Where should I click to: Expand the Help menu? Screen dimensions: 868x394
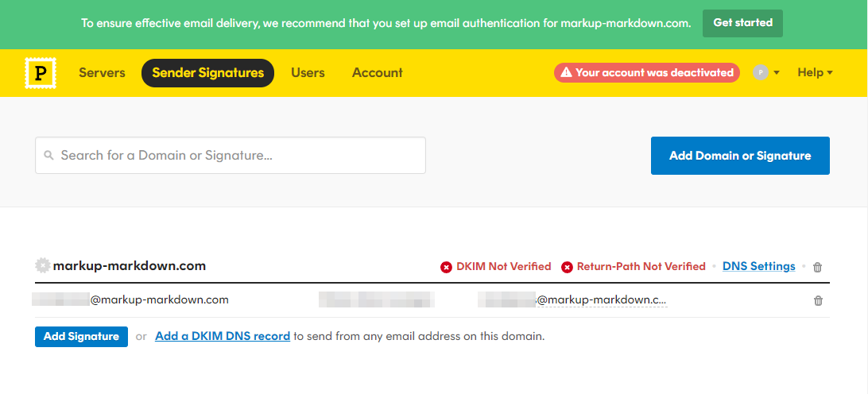pos(815,73)
